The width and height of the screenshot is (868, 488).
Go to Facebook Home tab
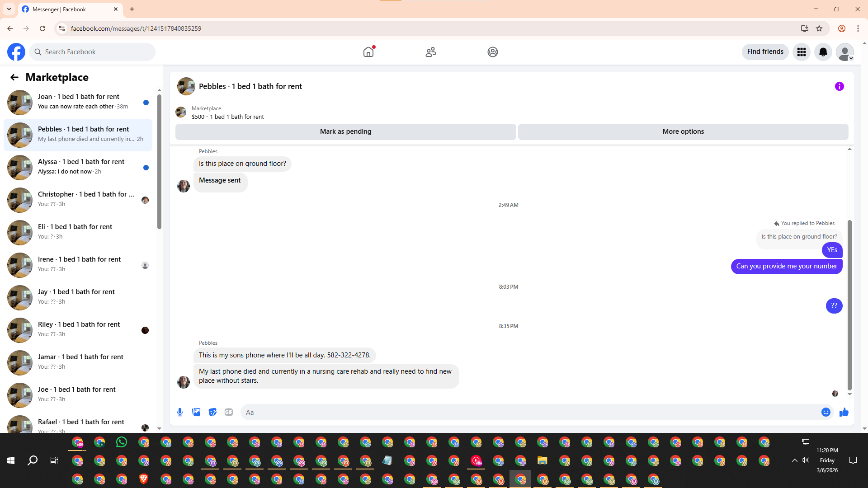[368, 52]
